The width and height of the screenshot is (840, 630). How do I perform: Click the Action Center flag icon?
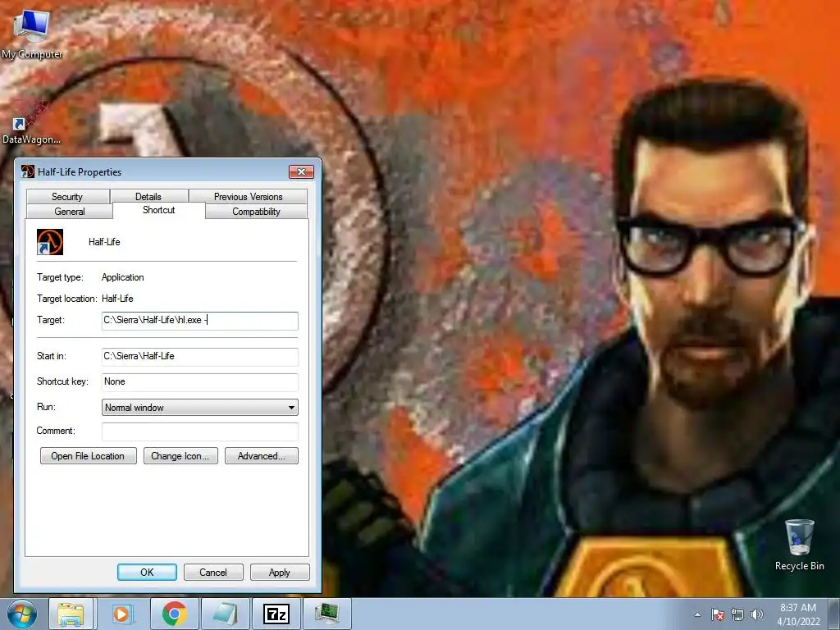tap(718, 614)
